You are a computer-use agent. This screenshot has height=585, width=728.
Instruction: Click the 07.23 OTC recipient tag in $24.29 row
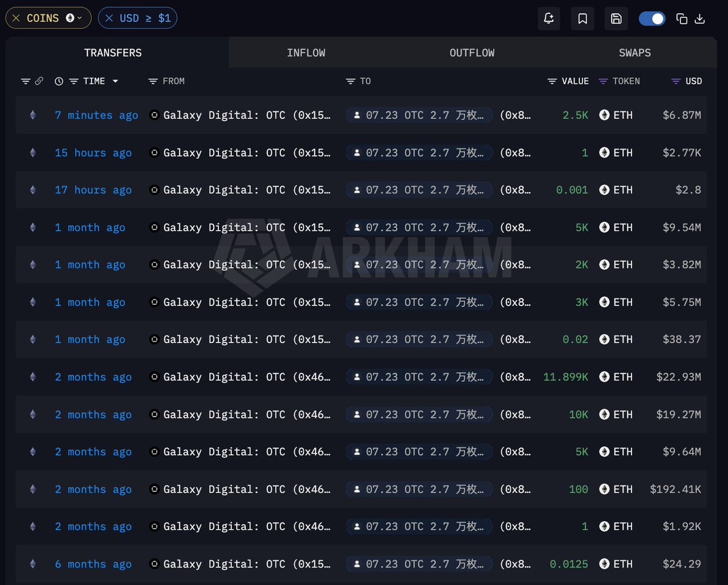coord(419,564)
